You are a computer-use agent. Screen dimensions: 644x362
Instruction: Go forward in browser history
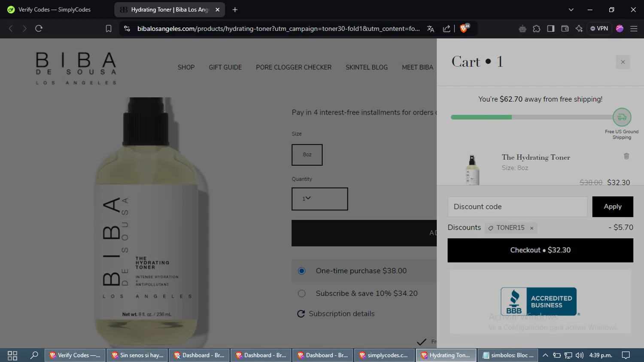pyautogui.click(x=24, y=28)
